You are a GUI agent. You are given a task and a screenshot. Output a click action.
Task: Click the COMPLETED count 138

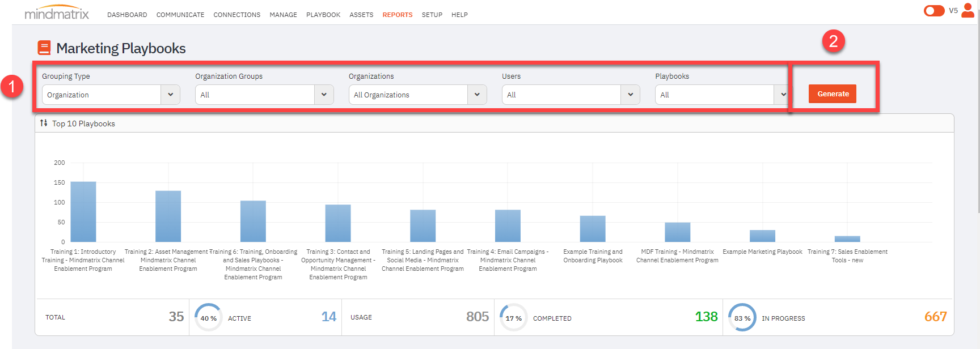pyautogui.click(x=707, y=317)
